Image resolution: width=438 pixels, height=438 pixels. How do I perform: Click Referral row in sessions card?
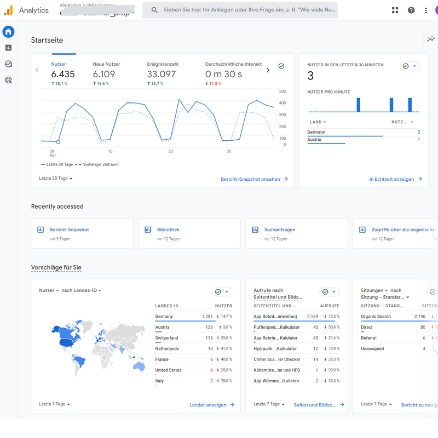coord(399,338)
